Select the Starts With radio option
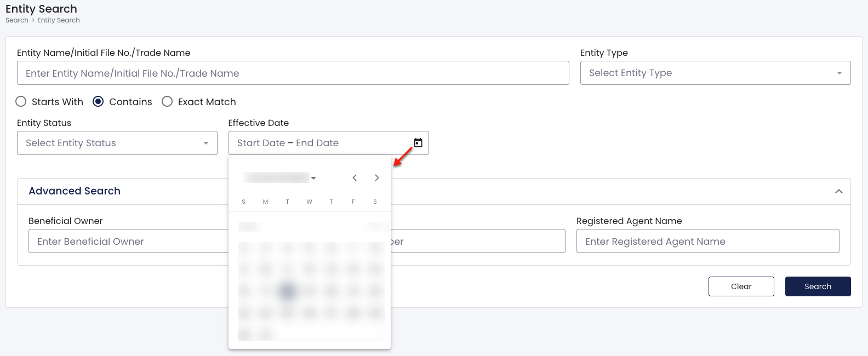This screenshot has height=356, width=868. pyautogui.click(x=21, y=101)
